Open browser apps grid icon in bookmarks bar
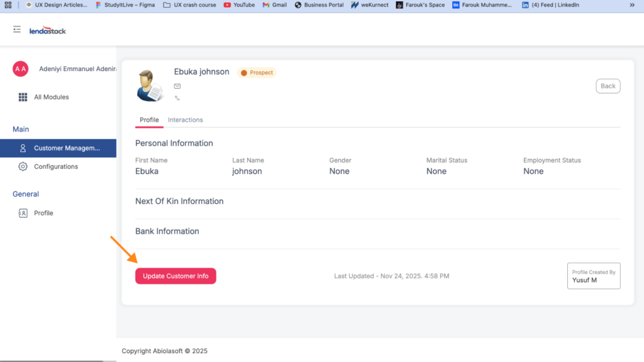 (x=8, y=4)
